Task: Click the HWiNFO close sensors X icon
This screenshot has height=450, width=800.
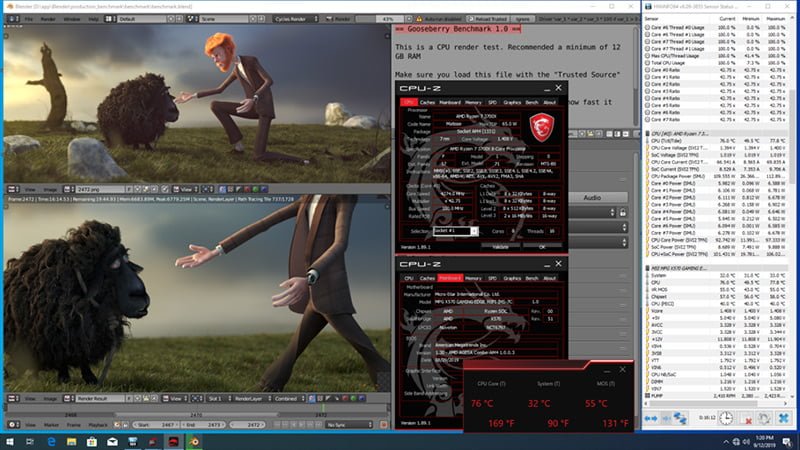Action: pyautogui.click(x=784, y=418)
